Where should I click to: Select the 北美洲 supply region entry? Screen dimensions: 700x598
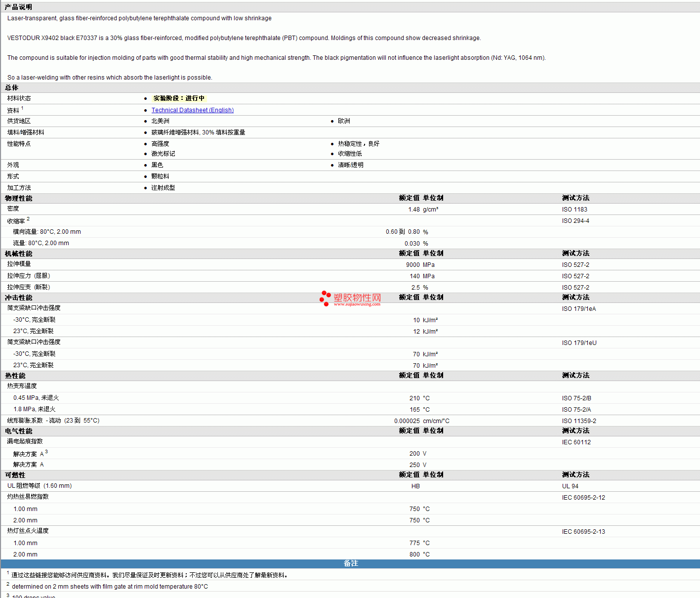160,121
